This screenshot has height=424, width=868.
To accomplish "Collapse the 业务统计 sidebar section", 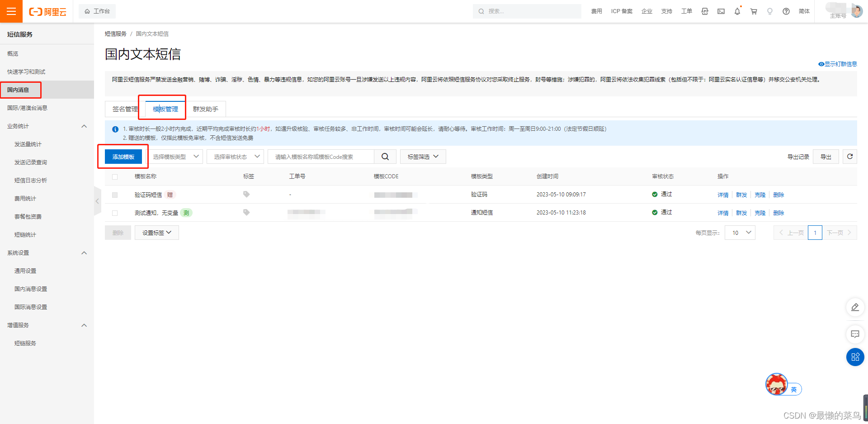I will point(84,126).
